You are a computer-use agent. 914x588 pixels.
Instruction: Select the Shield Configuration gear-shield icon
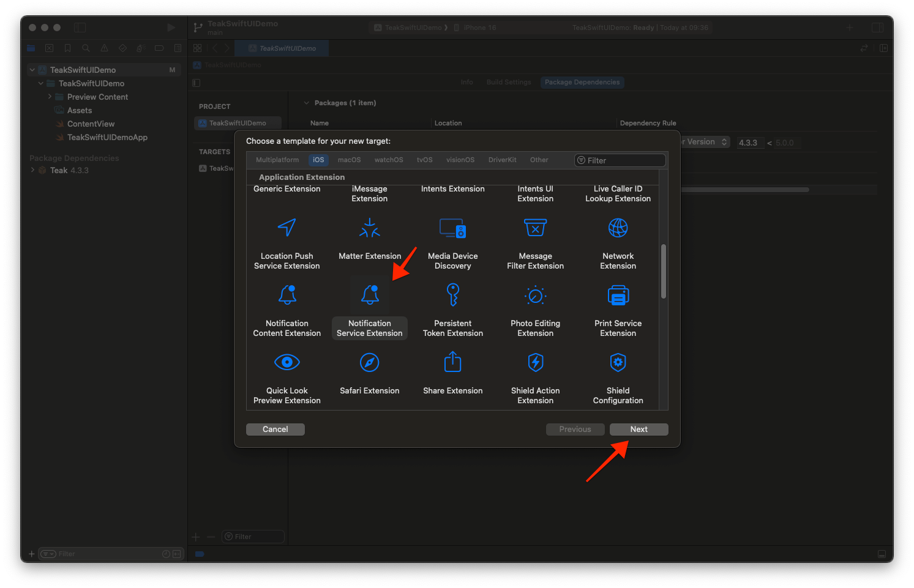coord(618,362)
